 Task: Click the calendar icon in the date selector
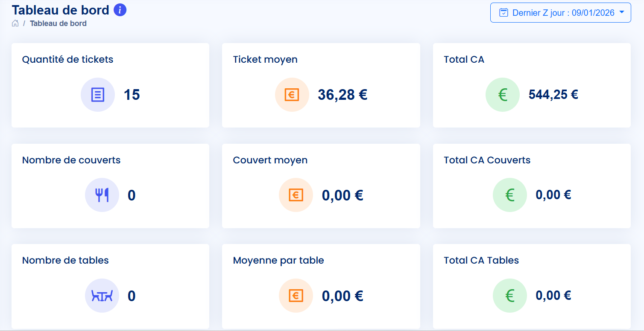click(x=504, y=13)
